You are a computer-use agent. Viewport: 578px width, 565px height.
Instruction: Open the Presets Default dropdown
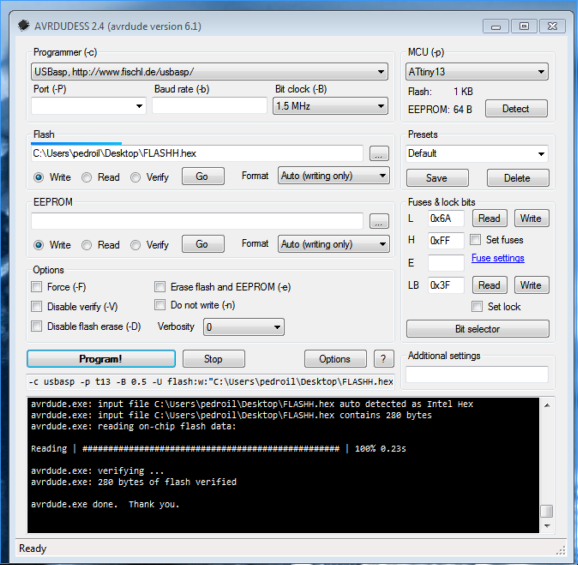click(476, 153)
